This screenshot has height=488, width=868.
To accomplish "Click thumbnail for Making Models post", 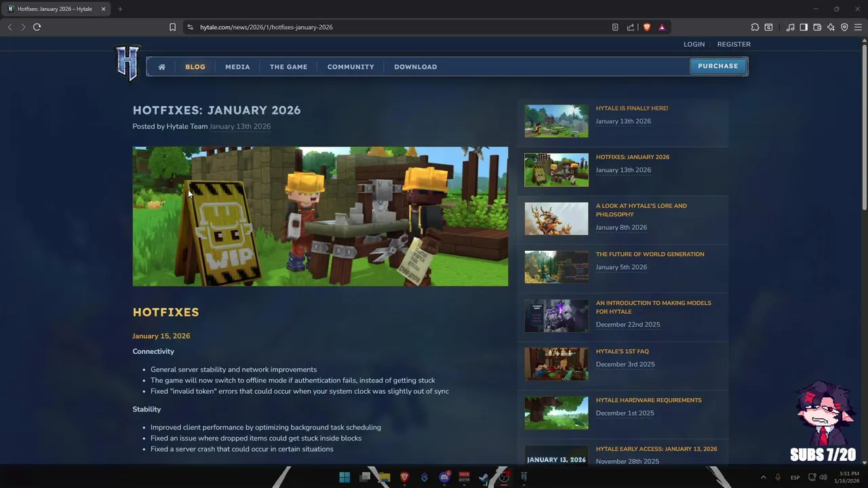I will (556, 316).
